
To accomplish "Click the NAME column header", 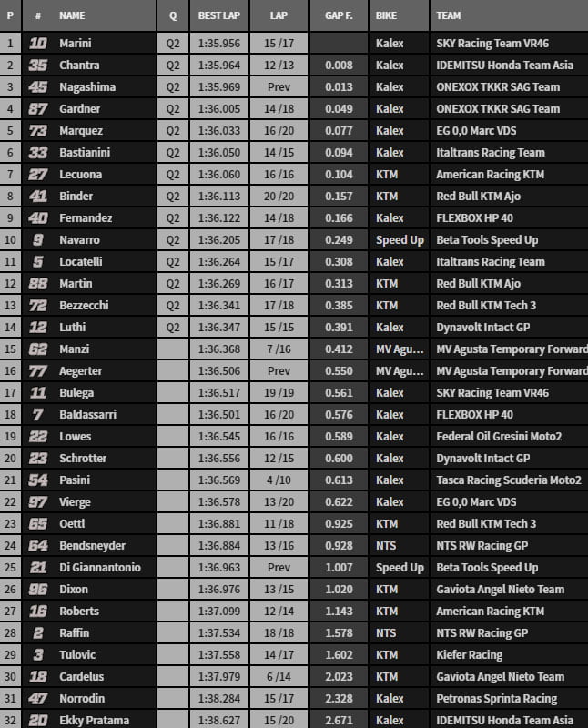I will [x=72, y=16].
